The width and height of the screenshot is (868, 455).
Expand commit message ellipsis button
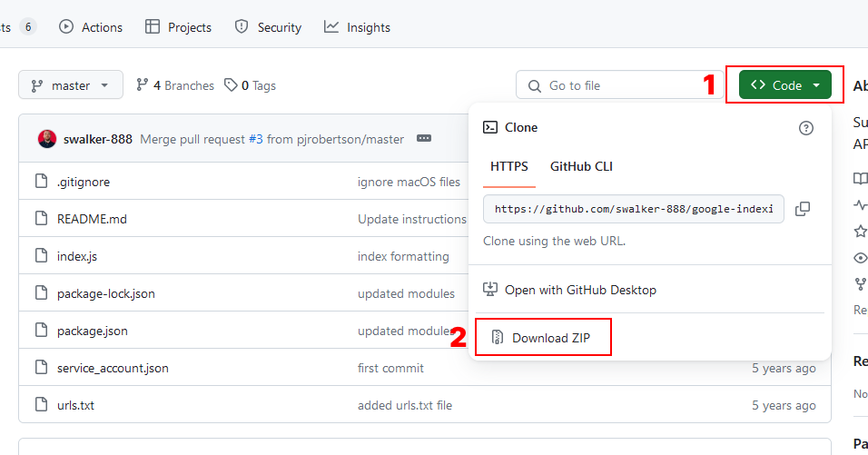coord(424,138)
